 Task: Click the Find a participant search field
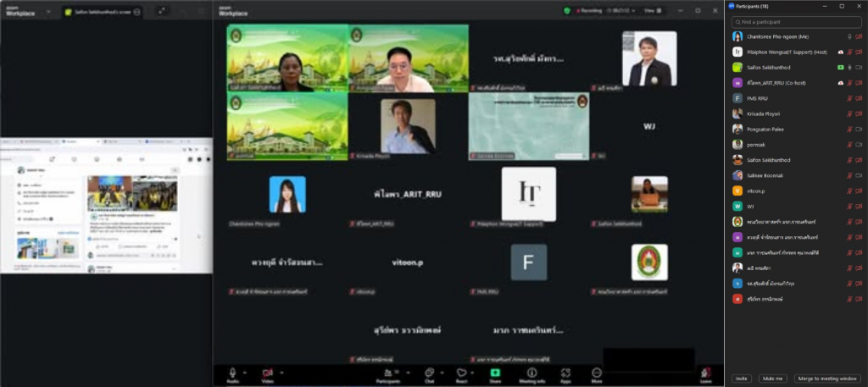795,22
